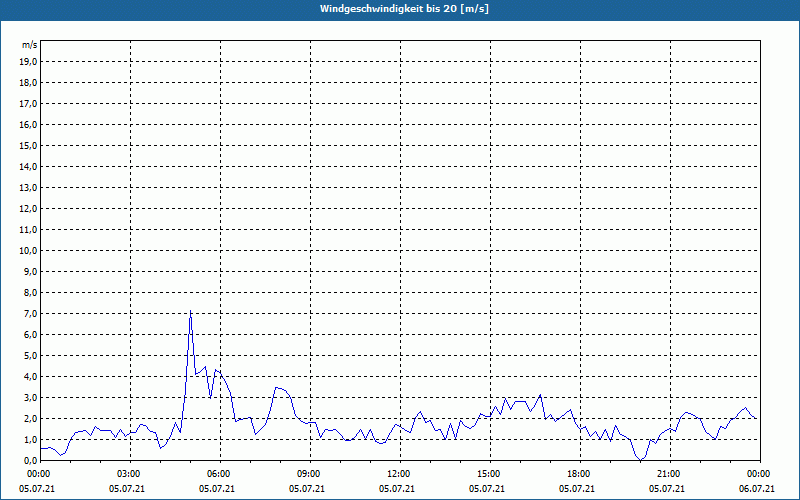This screenshot has width=800, height=500.
Task: Click the 5,0 y-axis label
Action: 31,355
